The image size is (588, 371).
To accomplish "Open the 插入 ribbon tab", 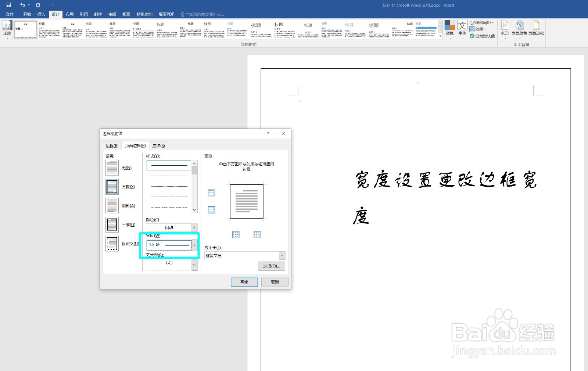I will tap(41, 14).
